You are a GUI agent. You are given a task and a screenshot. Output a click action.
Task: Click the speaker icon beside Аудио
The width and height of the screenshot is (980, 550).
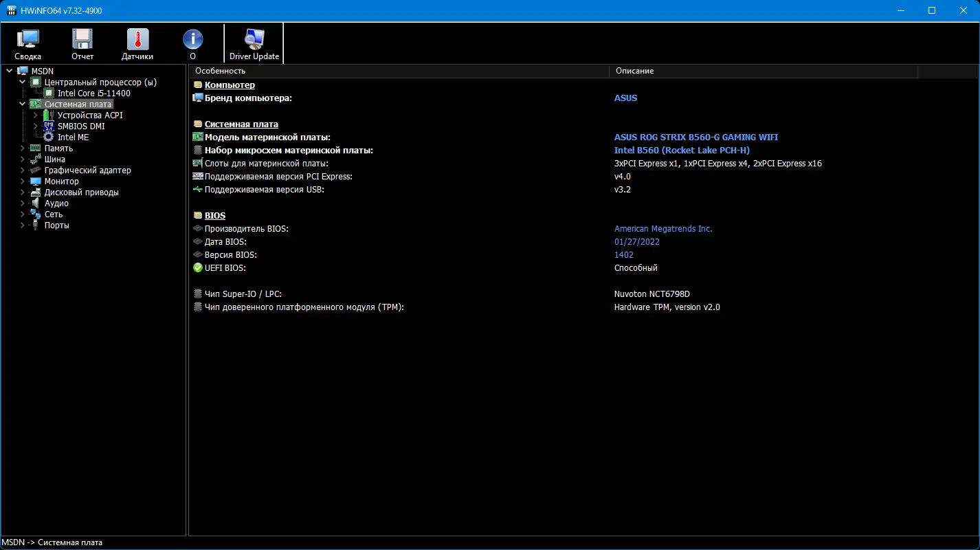pos(36,203)
